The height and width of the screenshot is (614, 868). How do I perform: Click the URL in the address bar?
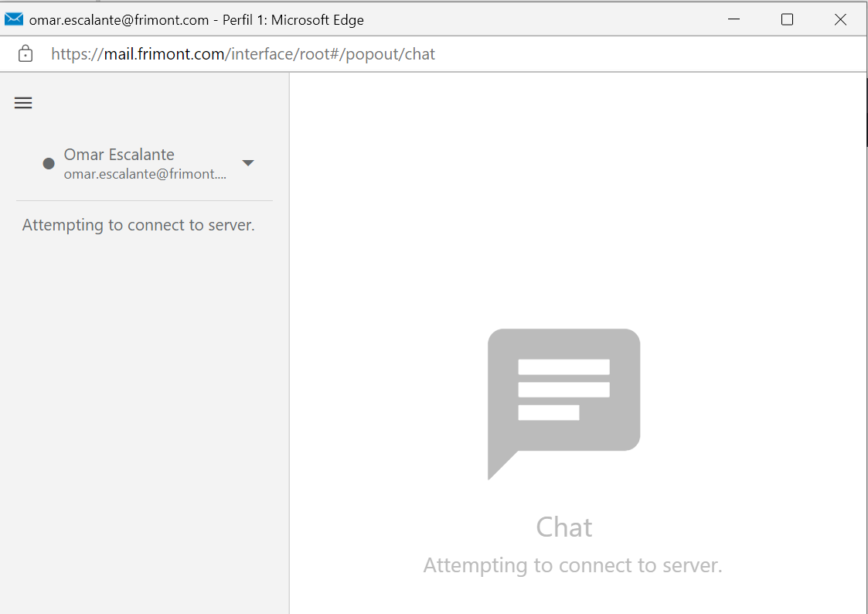tap(243, 54)
